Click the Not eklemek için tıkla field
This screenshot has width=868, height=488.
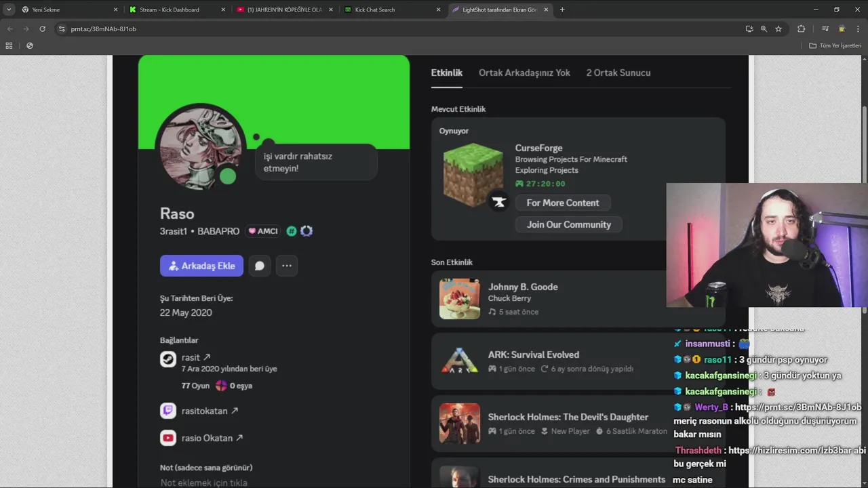coord(203,483)
